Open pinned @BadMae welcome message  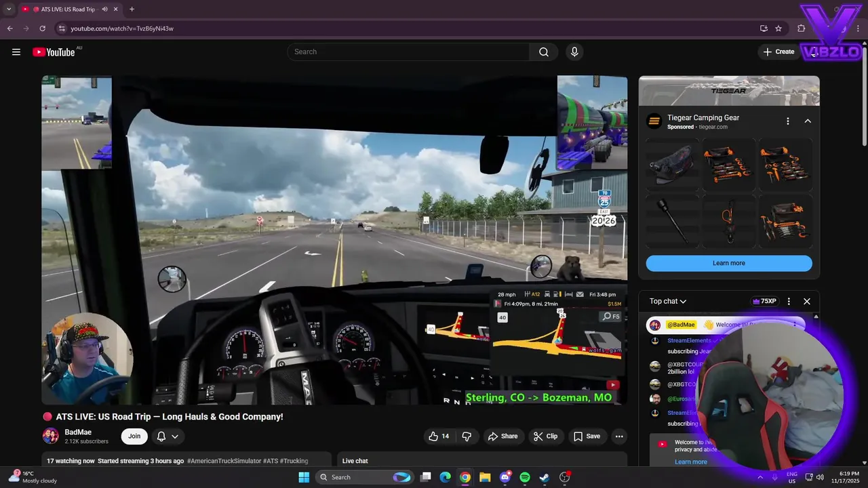coord(725,325)
